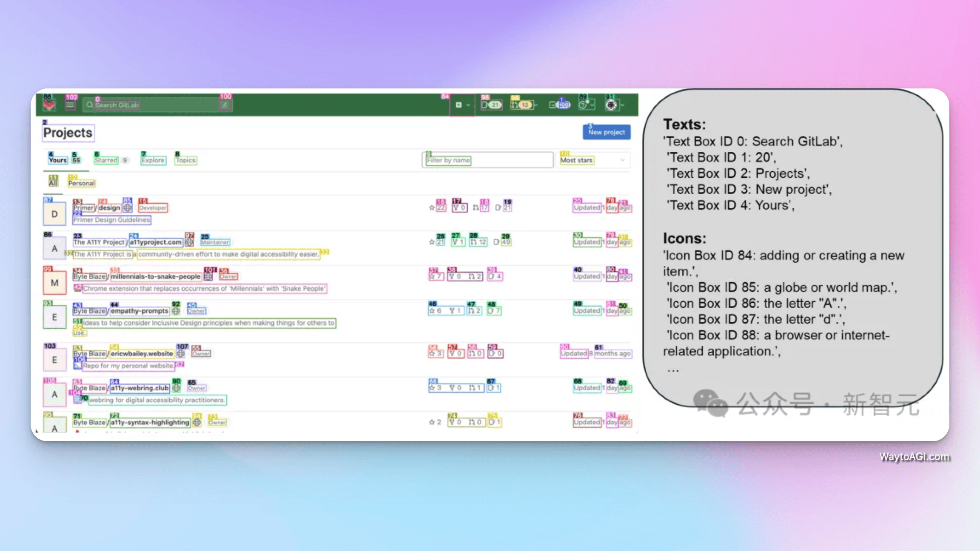Expand the Most stars sort dropdown
980x551 pixels.
click(x=593, y=160)
